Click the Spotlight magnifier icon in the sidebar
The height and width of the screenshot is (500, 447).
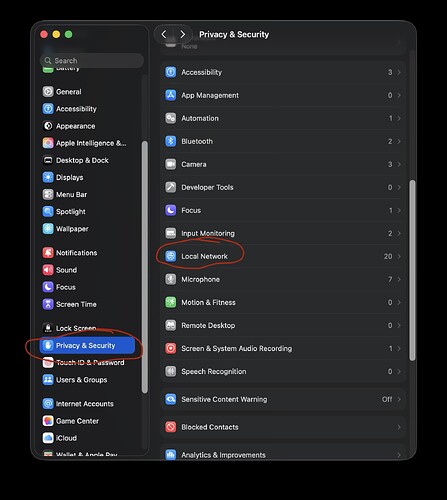coord(48,211)
